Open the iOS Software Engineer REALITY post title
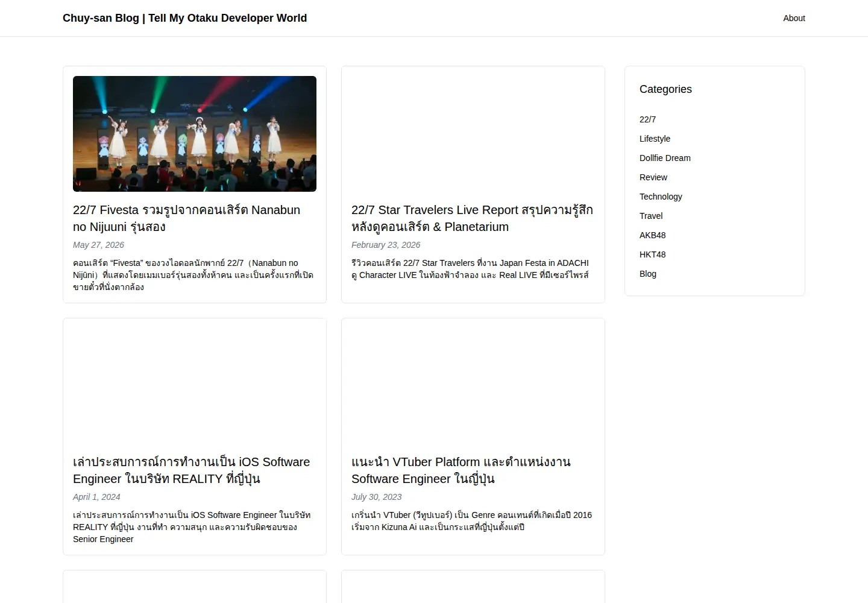 [191, 470]
